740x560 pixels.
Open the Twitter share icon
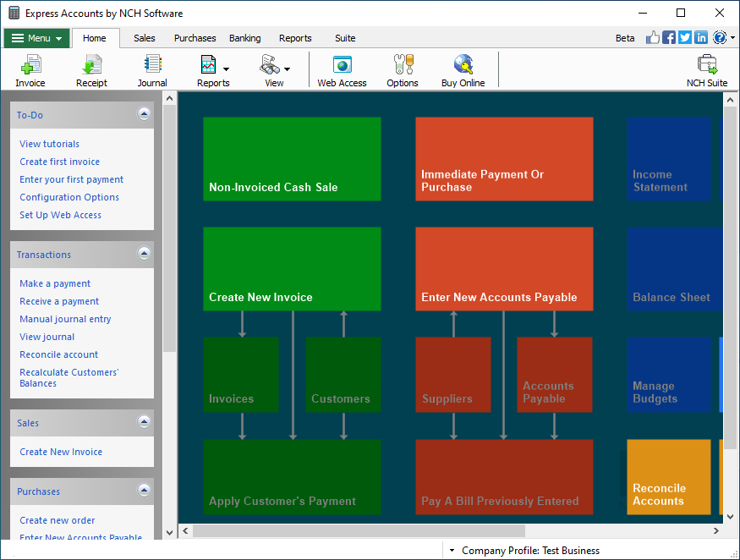point(684,37)
